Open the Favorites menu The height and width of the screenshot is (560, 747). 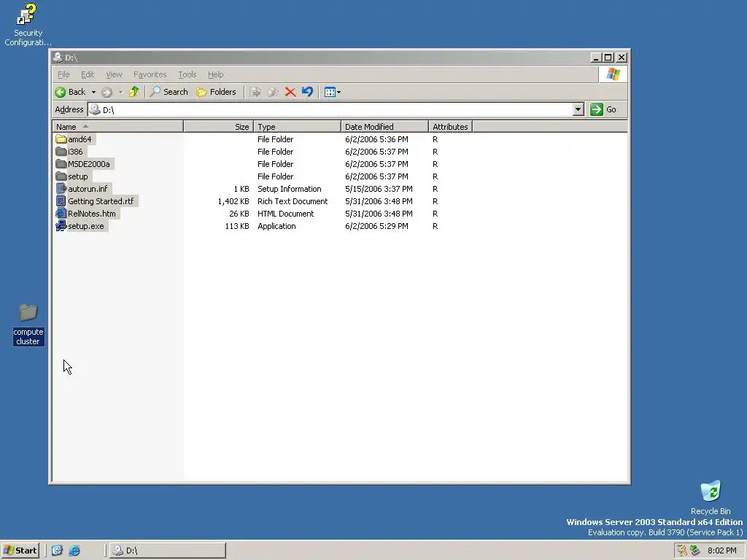[x=150, y=74]
